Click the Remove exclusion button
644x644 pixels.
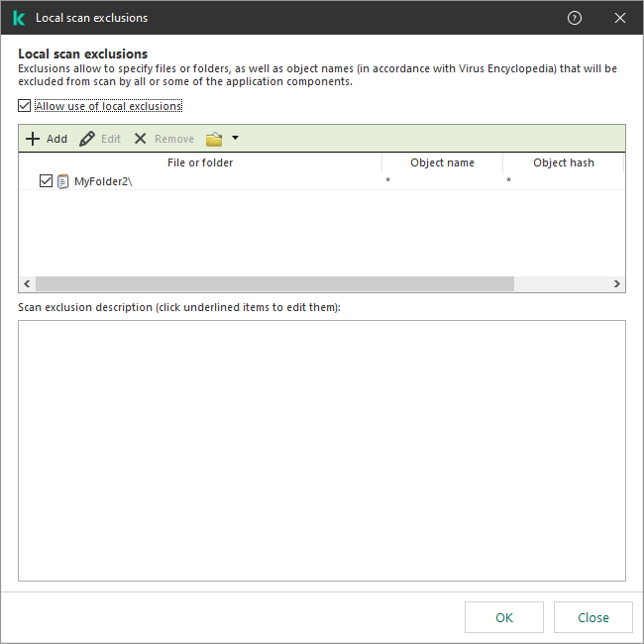(x=163, y=139)
